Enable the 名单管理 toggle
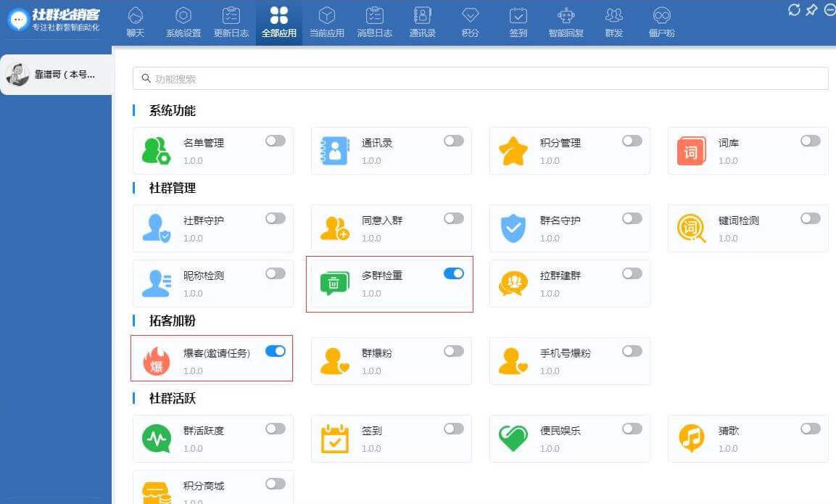The height and width of the screenshot is (504, 836). pyautogui.click(x=276, y=141)
